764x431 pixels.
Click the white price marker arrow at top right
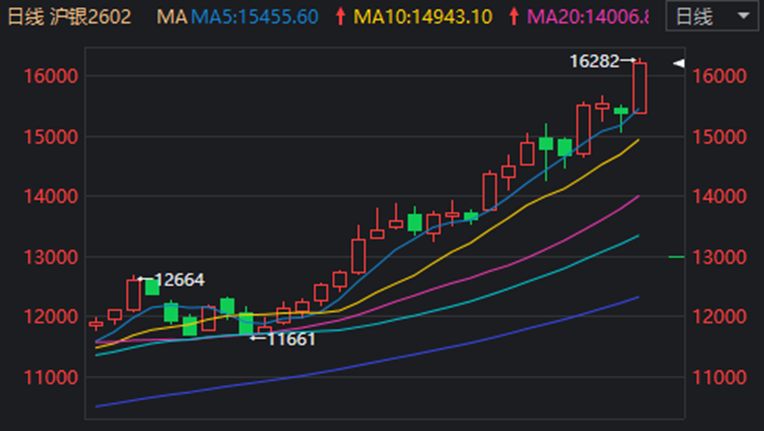tap(679, 63)
